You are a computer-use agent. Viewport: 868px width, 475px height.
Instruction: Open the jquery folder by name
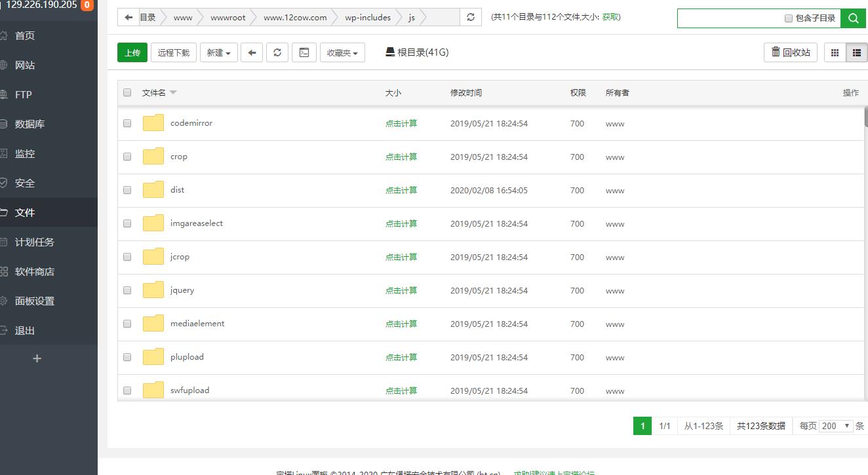coord(182,290)
